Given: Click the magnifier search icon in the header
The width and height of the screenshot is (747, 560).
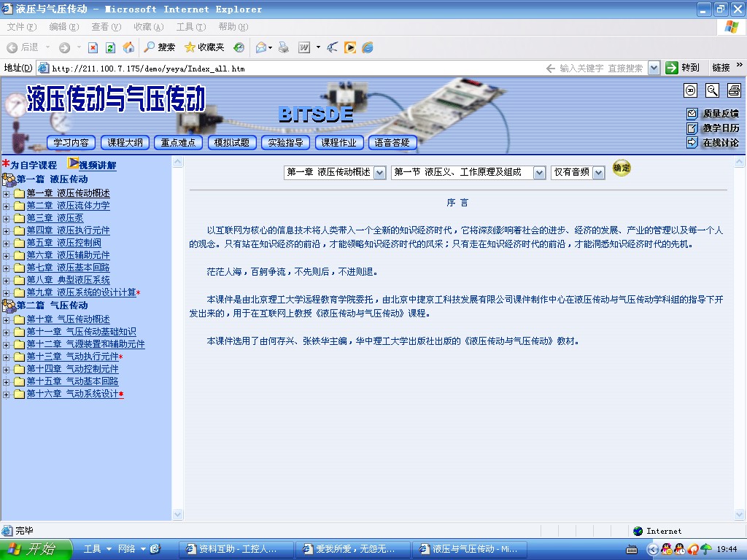Looking at the screenshot, I should [712, 90].
